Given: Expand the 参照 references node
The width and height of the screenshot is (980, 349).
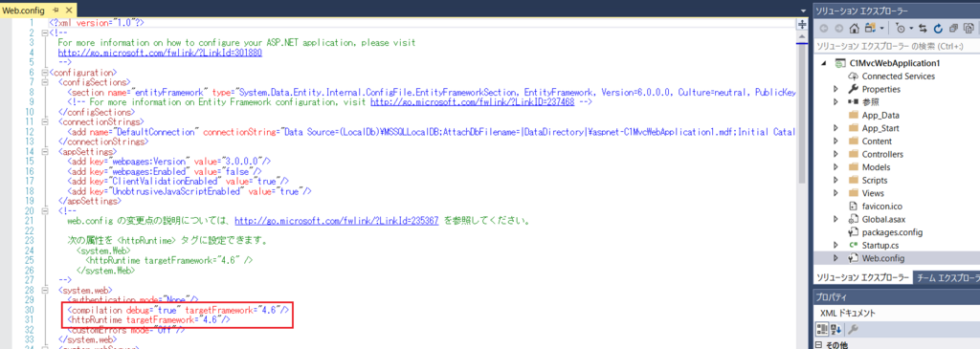Looking at the screenshot, I should (x=835, y=102).
